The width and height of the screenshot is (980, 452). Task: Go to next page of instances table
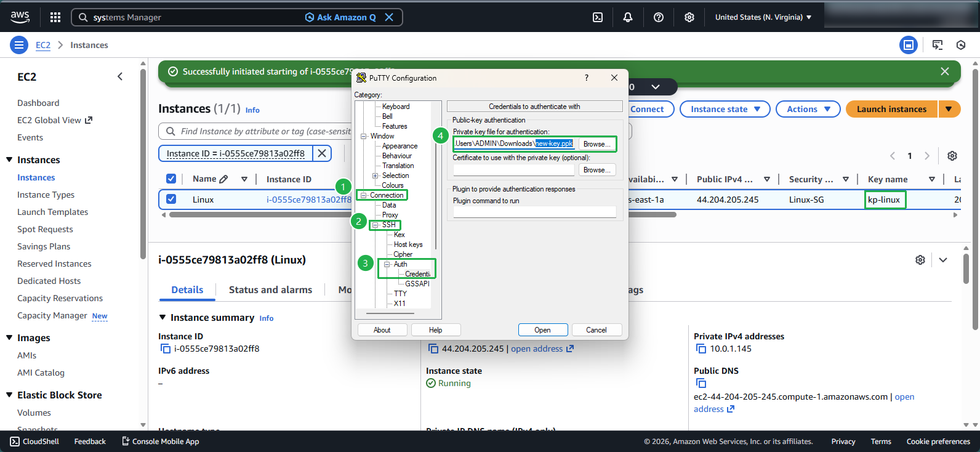tap(927, 156)
